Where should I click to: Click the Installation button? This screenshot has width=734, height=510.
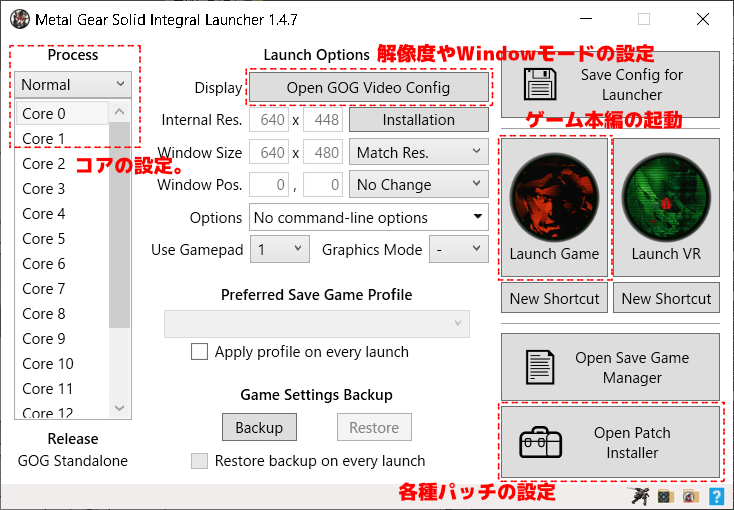pos(418,120)
